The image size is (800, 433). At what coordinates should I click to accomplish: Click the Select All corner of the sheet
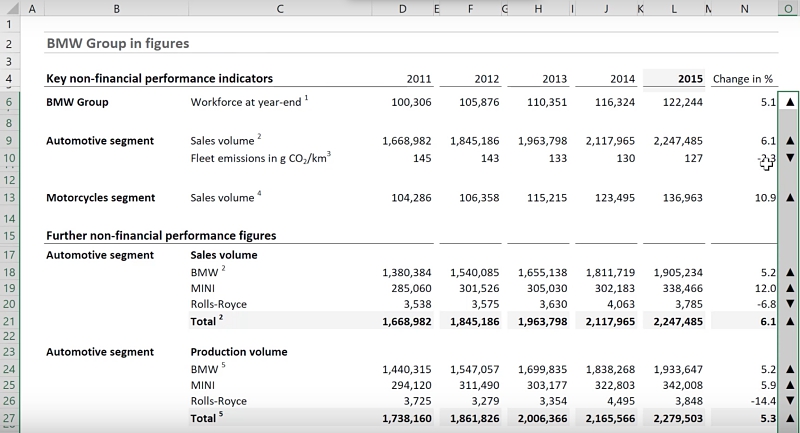point(9,9)
